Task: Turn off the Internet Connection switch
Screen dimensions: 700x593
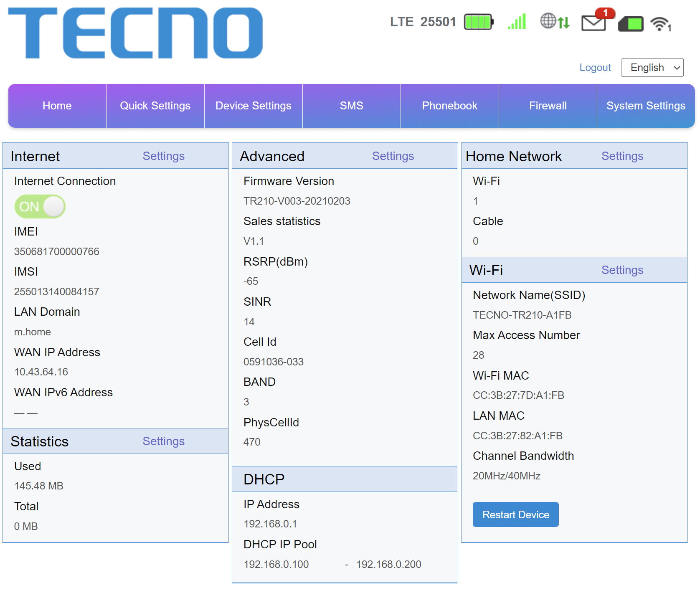Action: point(40,206)
